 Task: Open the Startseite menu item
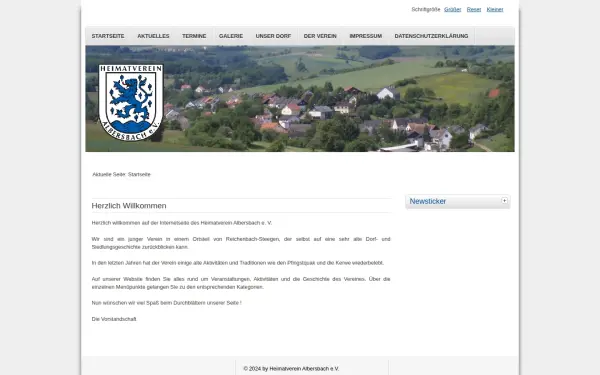(x=108, y=36)
